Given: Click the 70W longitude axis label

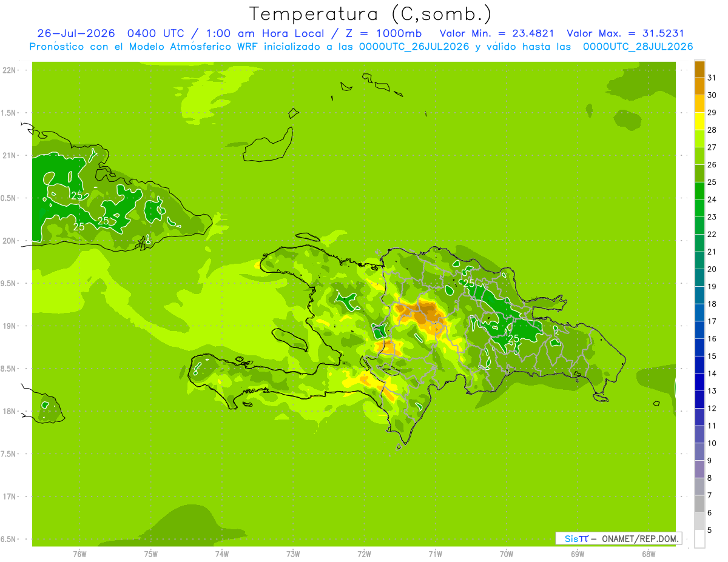Looking at the screenshot, I should [507, 554].
